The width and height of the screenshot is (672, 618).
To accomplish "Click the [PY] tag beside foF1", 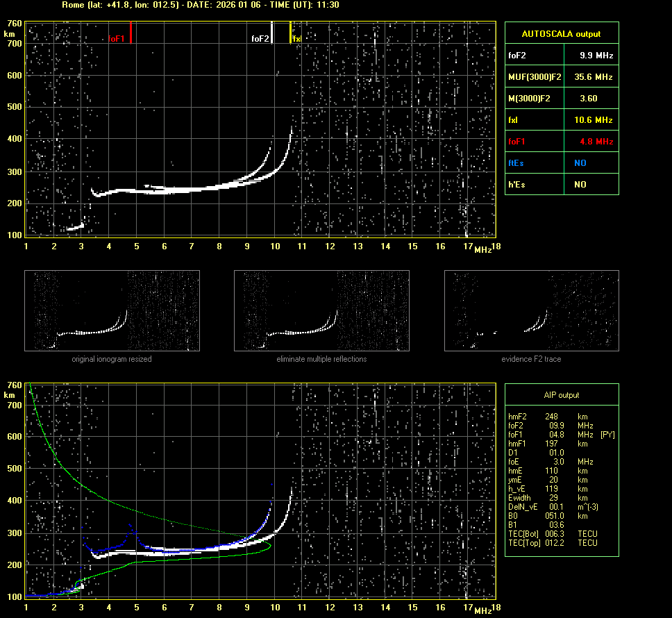I will point(607,434).
